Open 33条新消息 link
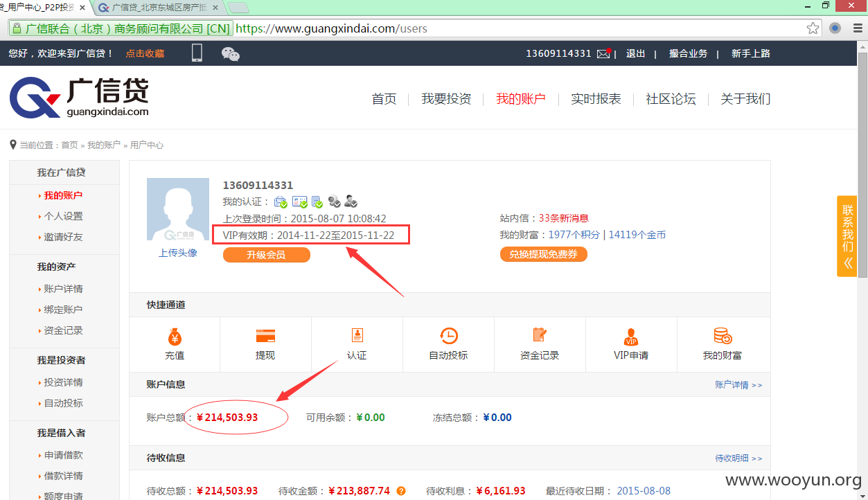The width and height of the screenshot is (868, 500). (564, 218)
